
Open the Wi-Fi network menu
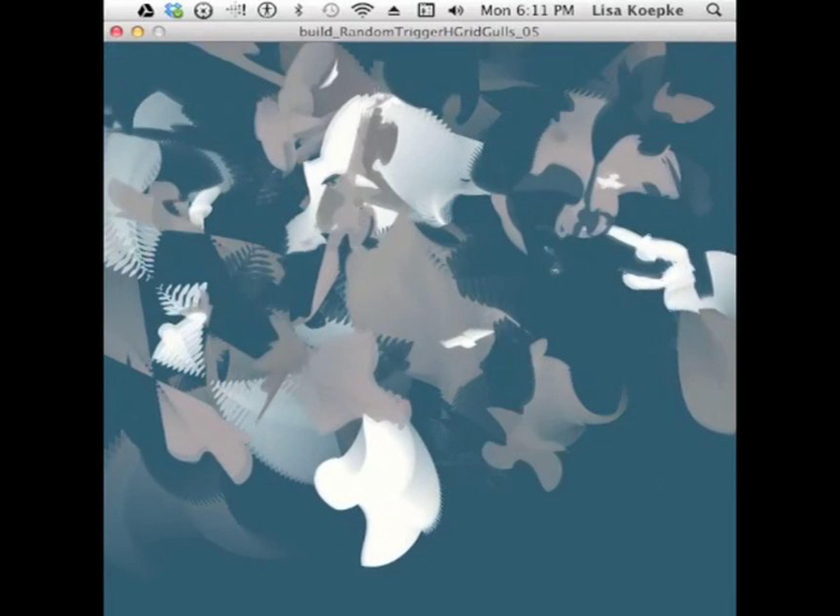coord(362,10)
